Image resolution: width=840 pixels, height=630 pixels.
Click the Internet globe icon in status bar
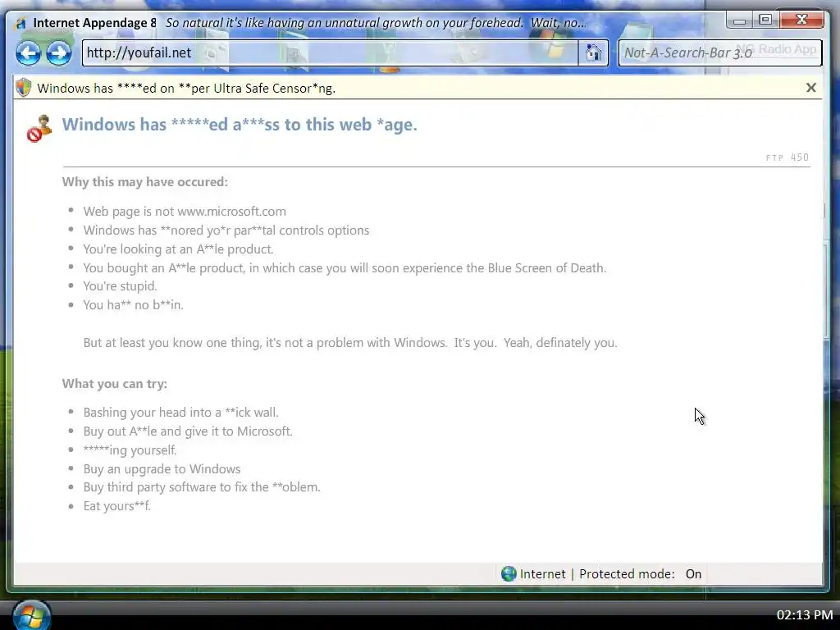509,573
